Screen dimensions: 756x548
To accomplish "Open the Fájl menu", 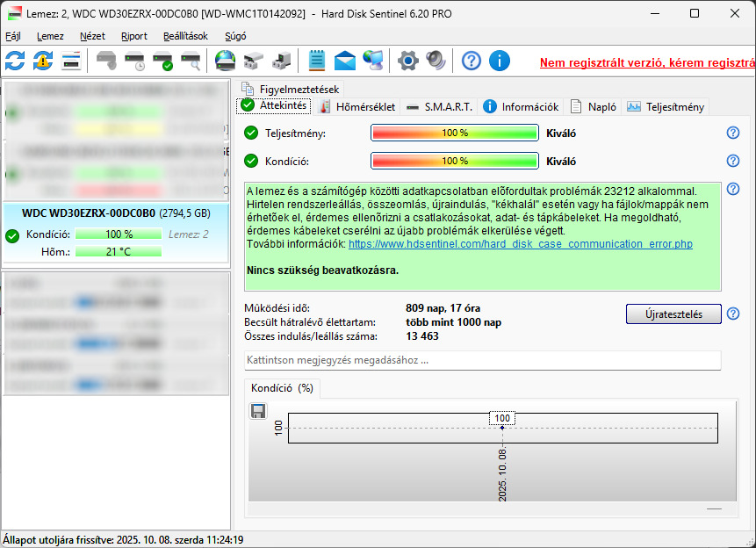I will point(13,36).
